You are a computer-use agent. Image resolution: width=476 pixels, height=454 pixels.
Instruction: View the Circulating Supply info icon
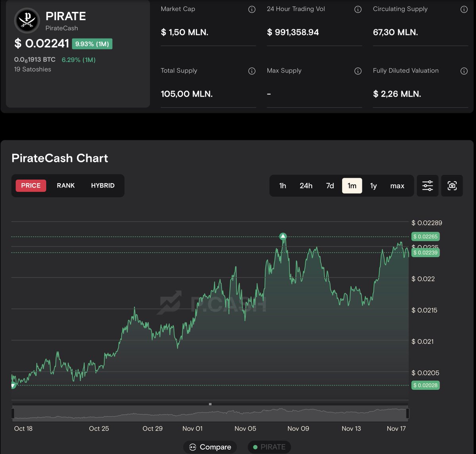coord(464,9)
